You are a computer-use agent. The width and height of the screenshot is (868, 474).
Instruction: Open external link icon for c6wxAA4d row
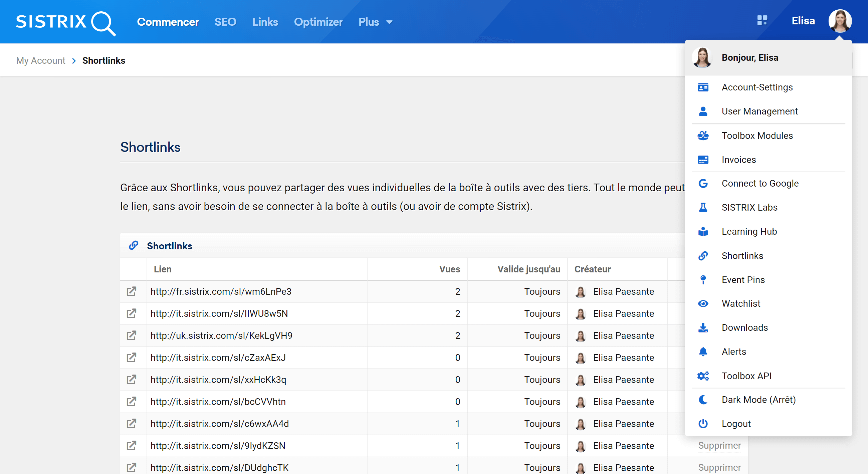[x=132, y=424]
